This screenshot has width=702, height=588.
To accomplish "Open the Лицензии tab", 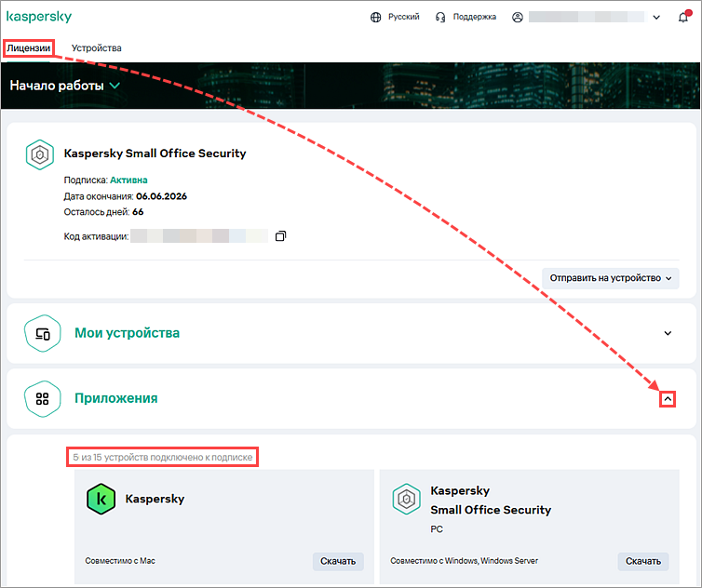I will point(29,47).
